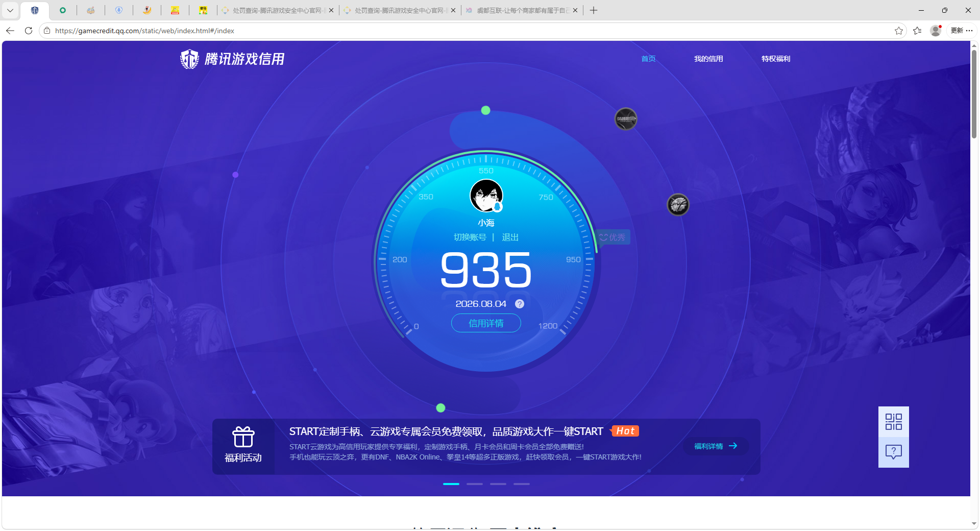Close the 虞都互联 tab

pyautogui.click(x=575, y=10)
